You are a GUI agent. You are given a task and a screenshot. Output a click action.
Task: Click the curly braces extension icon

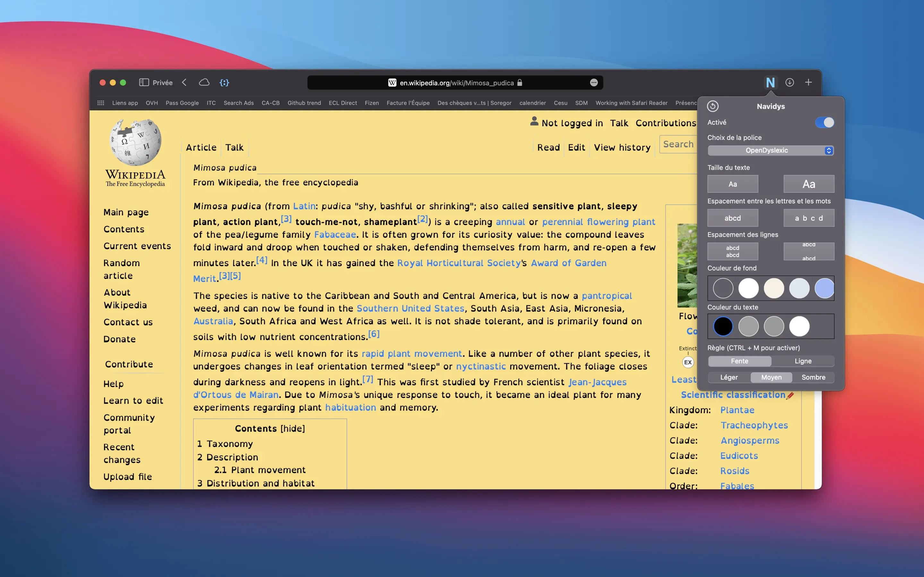click(225, 82)
